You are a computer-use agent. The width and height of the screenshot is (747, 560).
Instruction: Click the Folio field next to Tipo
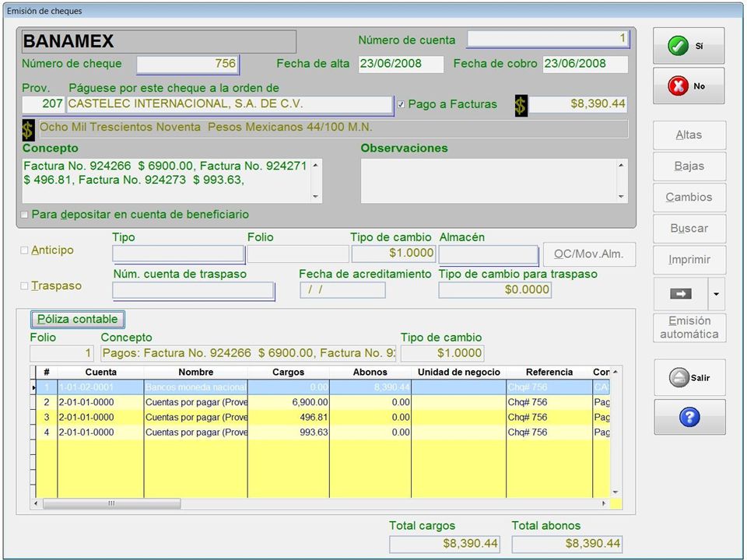(298, 254)
